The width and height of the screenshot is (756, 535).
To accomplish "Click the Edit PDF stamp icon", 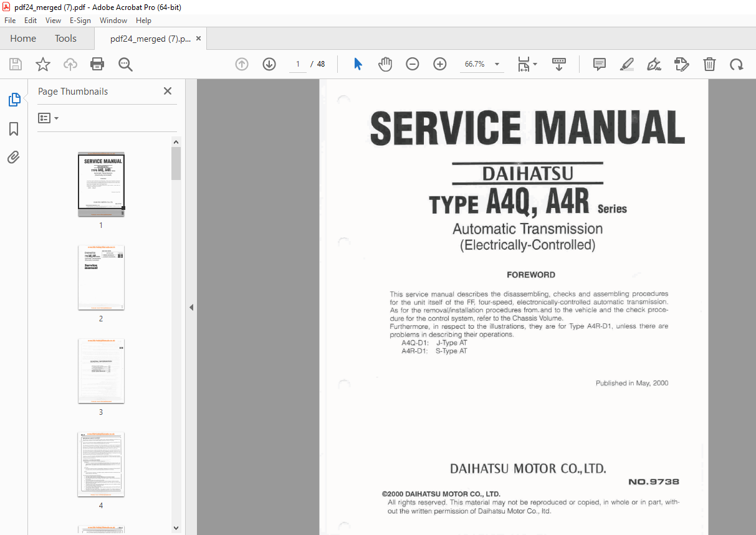I will 682,64.
